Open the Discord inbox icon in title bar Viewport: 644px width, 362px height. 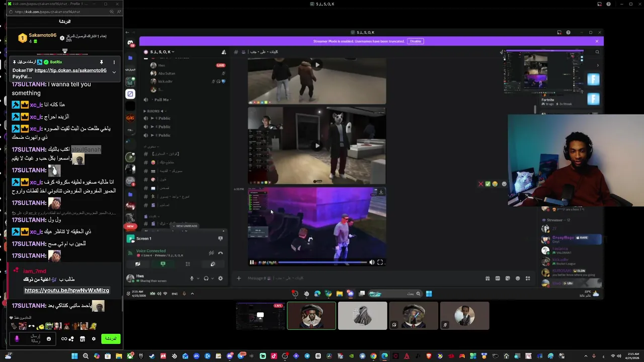click(559, 33)
